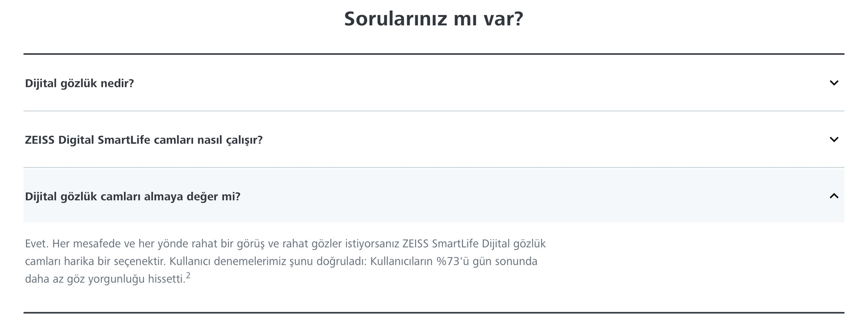This screenshot has width=868, height=319.
Task: Expand "ZEISS Digital SmartLife camları nasıl çalışır?" question
Action: point(144,140)
